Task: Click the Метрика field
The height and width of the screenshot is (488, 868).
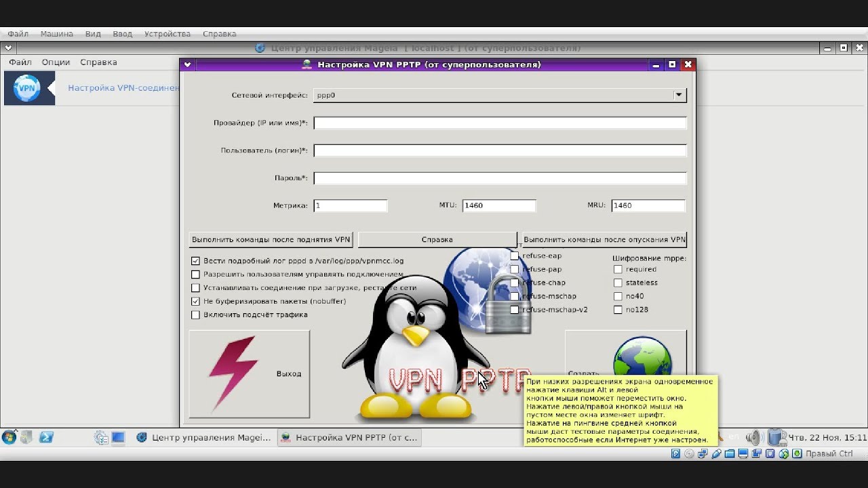Action: 351,205
